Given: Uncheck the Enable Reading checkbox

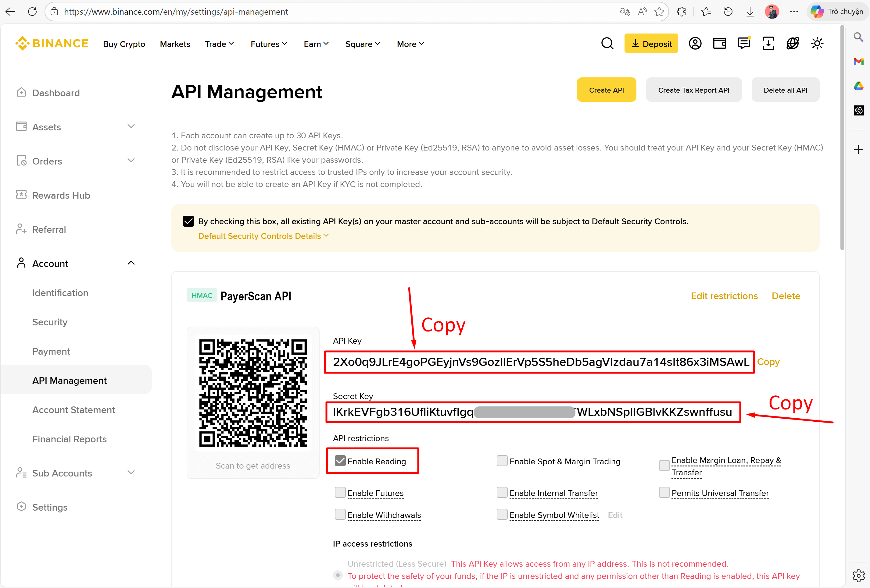Looking at the screenshot, I should tap(340, 461).
